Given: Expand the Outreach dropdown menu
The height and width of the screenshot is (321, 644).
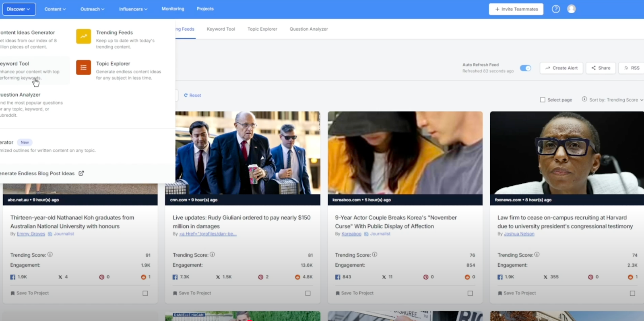Looking at the screenshot, I should tap(92, 9).
